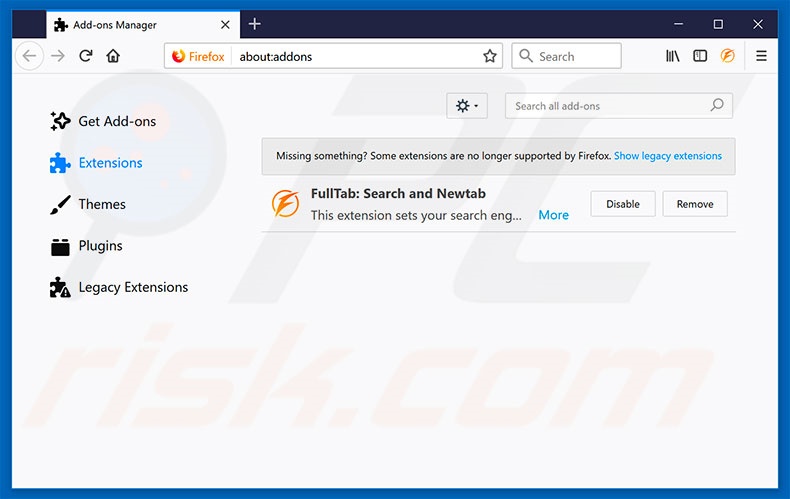
Task: Open the Firefox hamburger menu
Action: 761,56
